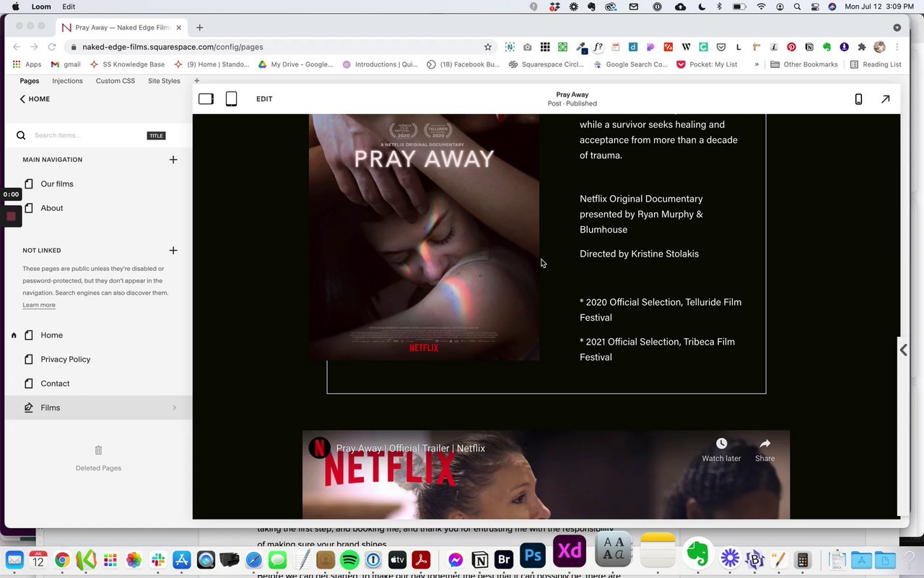Click the Share arrow on the trailer video
The height and width of the screenshot is (578, 924).
[765, 444]
